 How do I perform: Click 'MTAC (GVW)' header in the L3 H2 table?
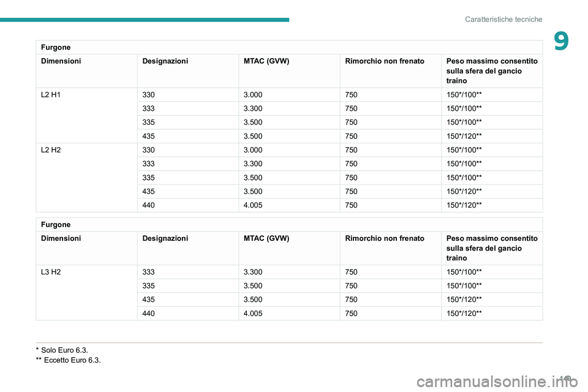point(266,238)
